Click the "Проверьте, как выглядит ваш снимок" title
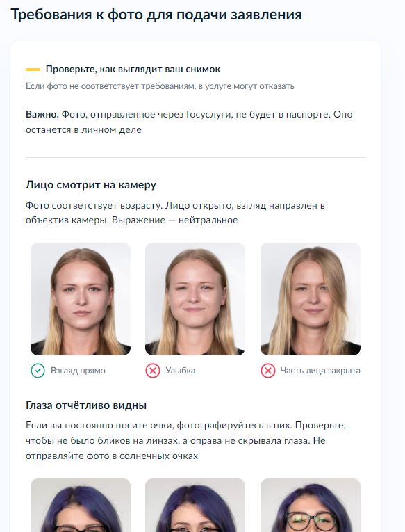This screenshot has width=405, height=532. pyautogui.click(x=133, y=70)
